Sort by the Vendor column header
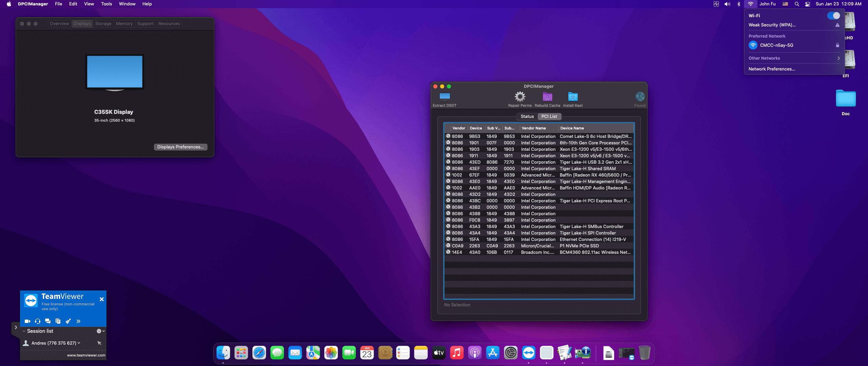Screen dimensions: 868x366 459,128
